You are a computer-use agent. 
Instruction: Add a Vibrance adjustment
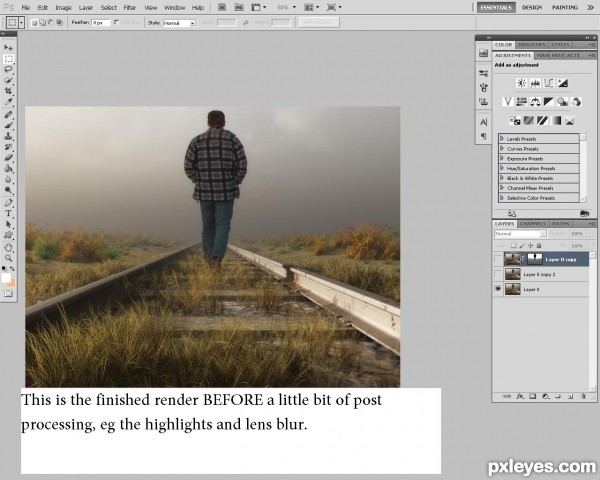(x=507, y=101)
